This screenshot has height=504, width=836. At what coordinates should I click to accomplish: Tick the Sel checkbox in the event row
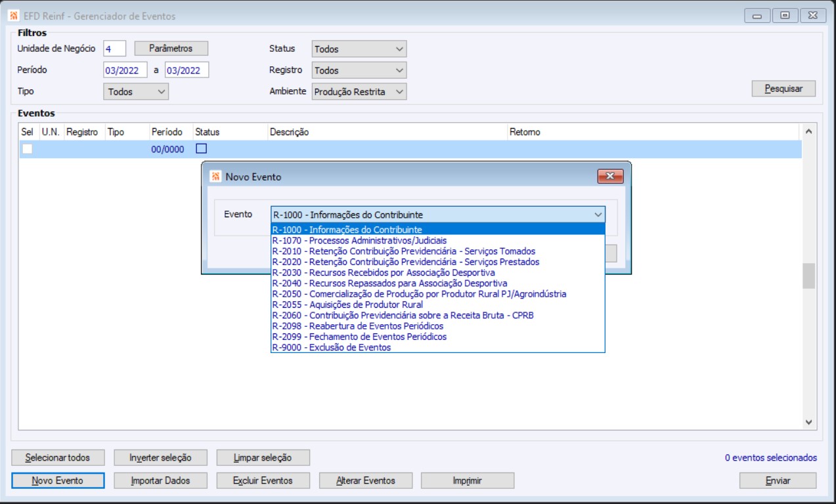[27, 149]
